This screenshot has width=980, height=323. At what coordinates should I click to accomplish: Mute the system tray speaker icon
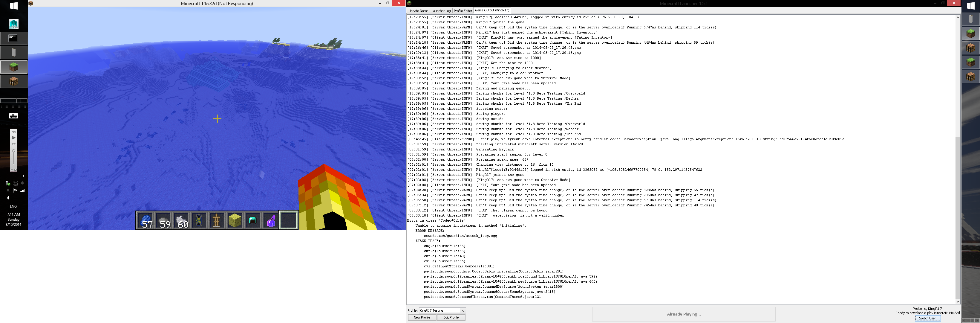pyautogui.click(x=8, y=198)
